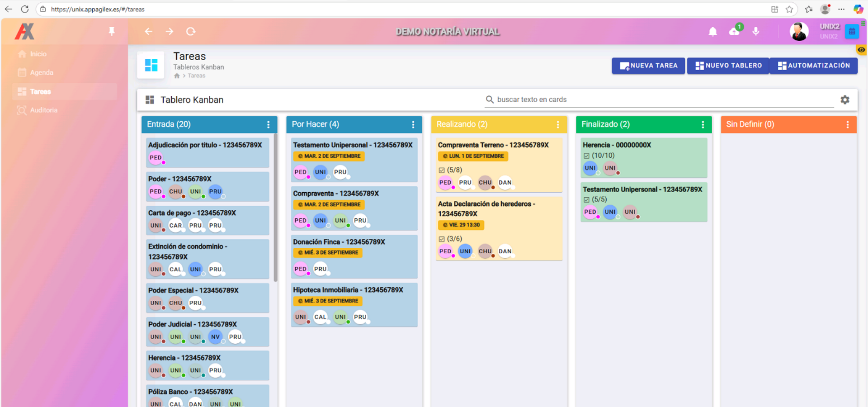Toggle the yellow eye visibility button
Viewport: 868px width, 407px height.
point(861,50)
